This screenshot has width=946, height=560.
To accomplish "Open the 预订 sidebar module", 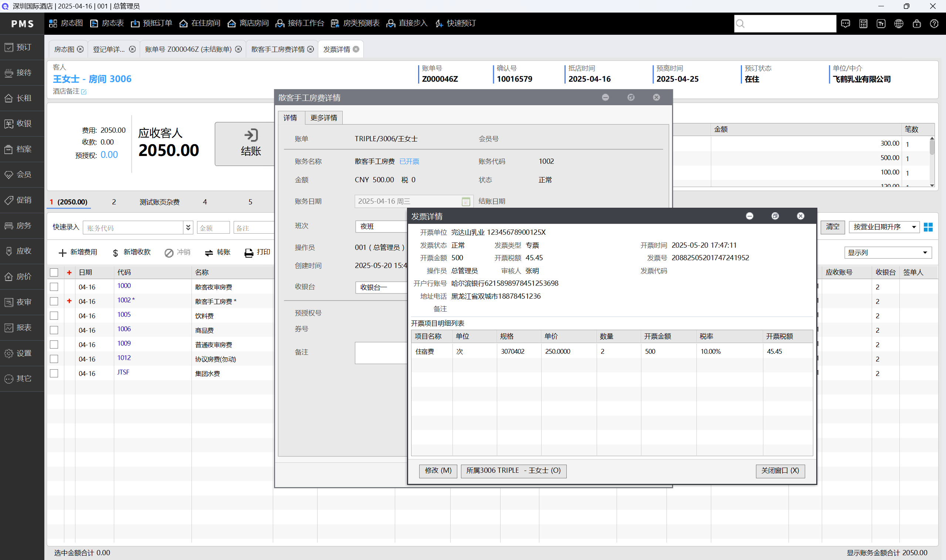I will (x=22, y=47).
